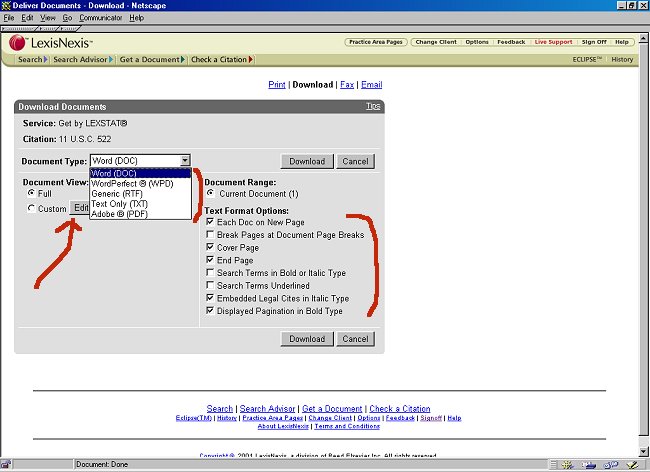Click Practice Area Pages header button
The height and width of the screenshot is (472, 650).
pos(376,42)
